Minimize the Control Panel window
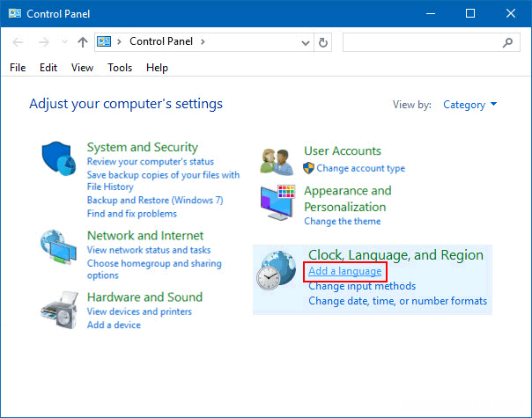Image resolution: width=532 pixels, height=418 pixels. coord(431,13)
